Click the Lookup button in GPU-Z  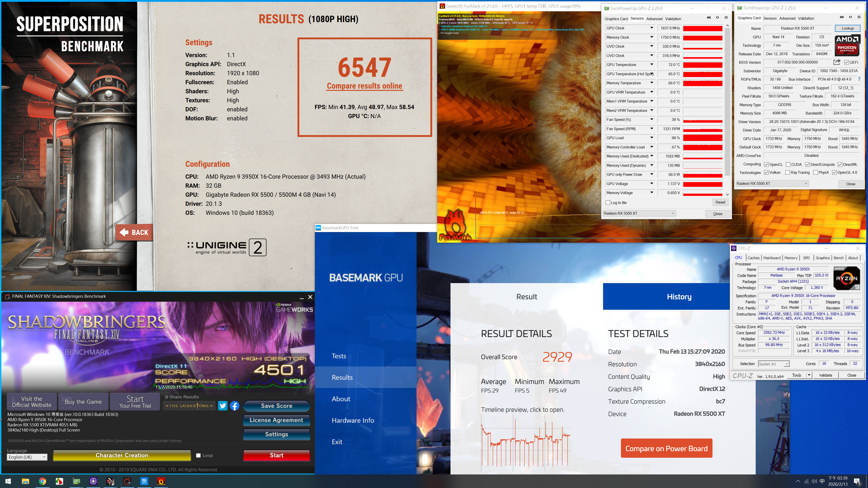click(847, 28)
